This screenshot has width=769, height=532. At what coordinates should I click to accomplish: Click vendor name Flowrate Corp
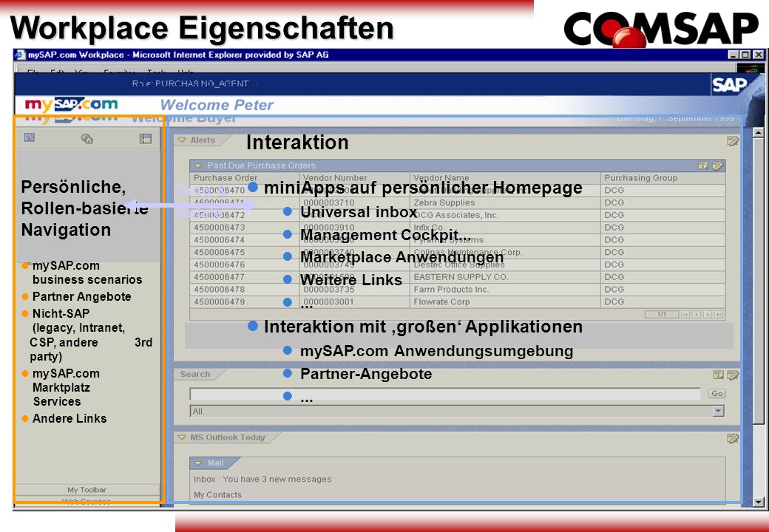click(441, 301)
